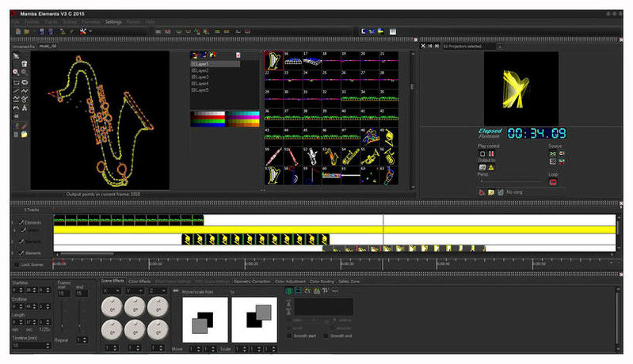Open the X axis dropdown
The image size is (633, 364).
[112, 290]
